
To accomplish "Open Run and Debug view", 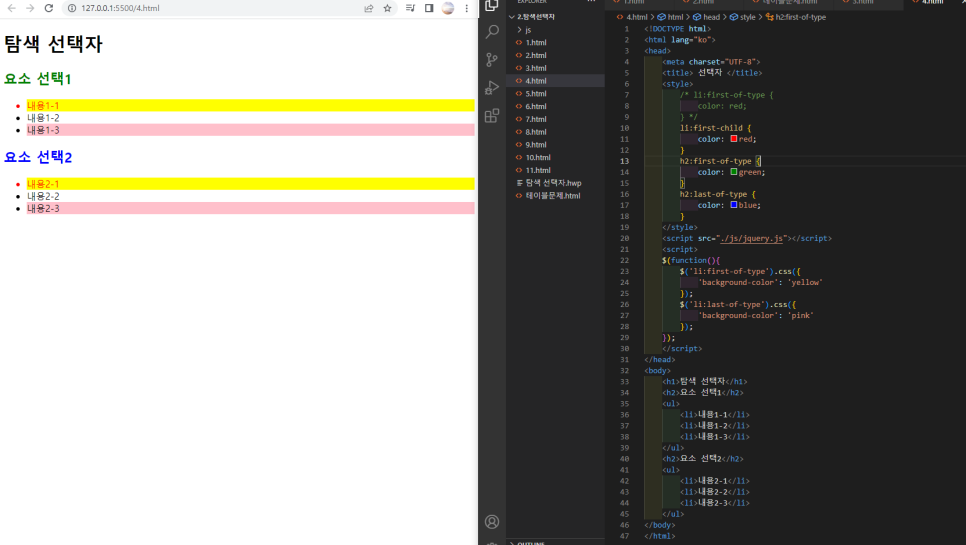I will point(492,87).
